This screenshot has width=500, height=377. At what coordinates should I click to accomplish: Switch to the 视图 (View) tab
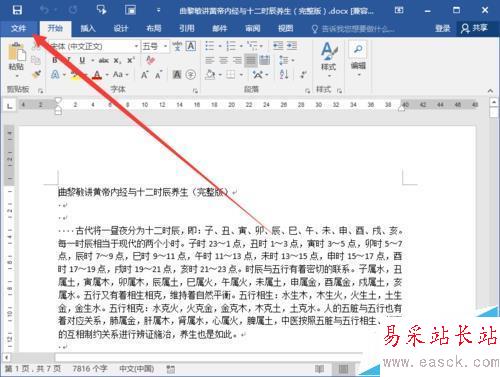(x=286, y=29)
